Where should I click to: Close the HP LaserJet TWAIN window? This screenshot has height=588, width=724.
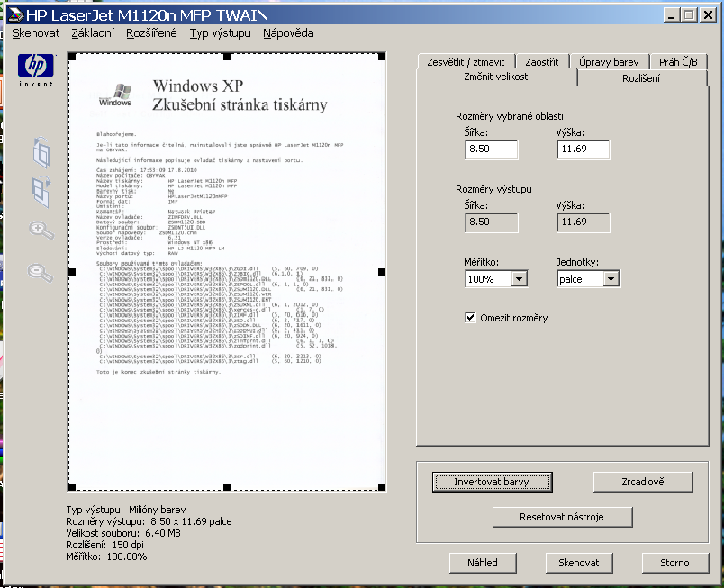coord(708,15)
